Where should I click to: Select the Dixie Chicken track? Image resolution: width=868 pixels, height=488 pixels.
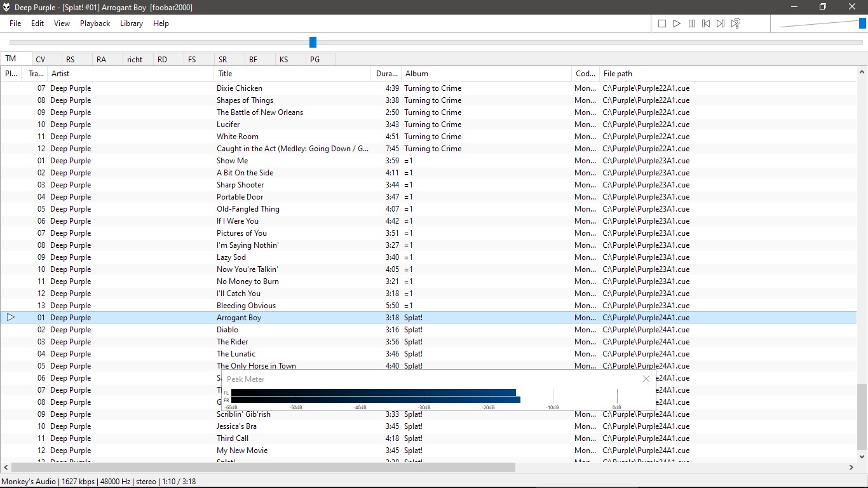click(428, 88)
